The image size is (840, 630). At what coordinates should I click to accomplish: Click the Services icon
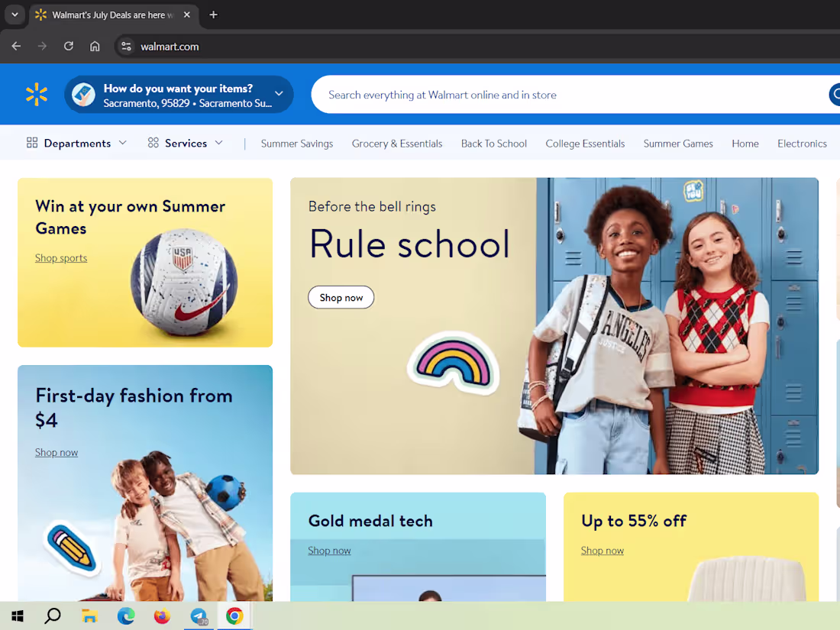[x=153, y=143]
